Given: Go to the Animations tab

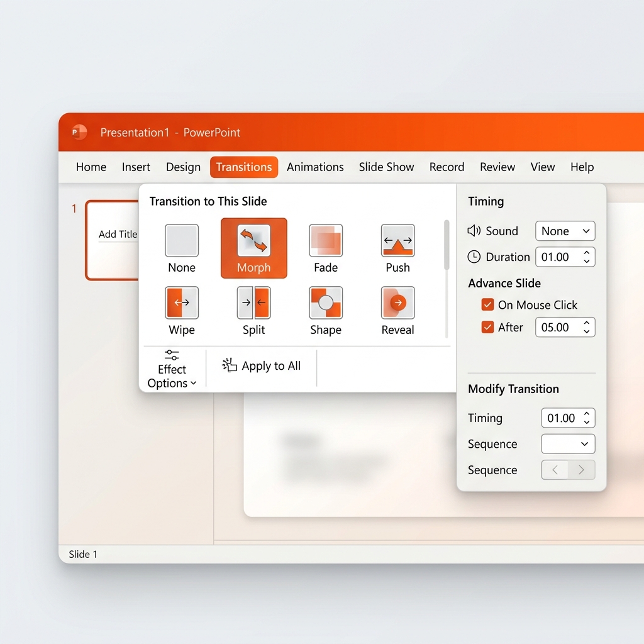Looking at the screenshot, I should click(x=315, y=167).
